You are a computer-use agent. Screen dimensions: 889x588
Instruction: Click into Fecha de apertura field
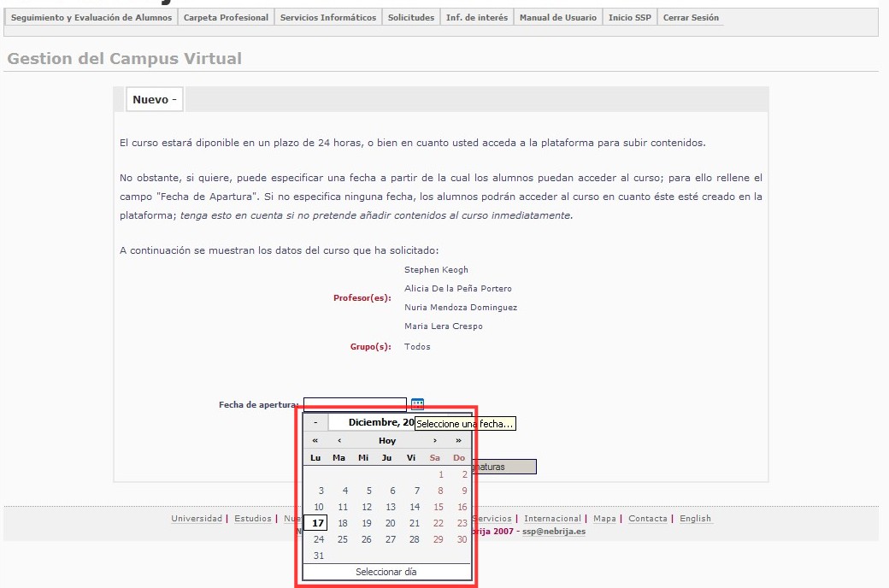tap(355, 404)
